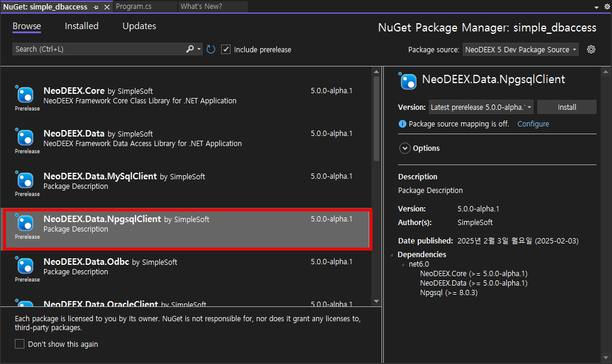612x364 pixels.
Task: Open NuGet settings gear icon
Action: click(x=591, y=49)
